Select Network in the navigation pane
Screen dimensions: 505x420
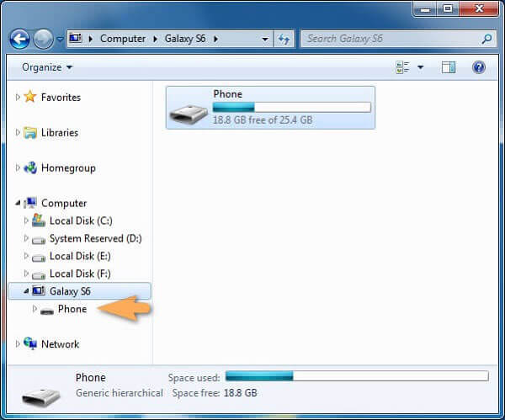tap(61, 344)
